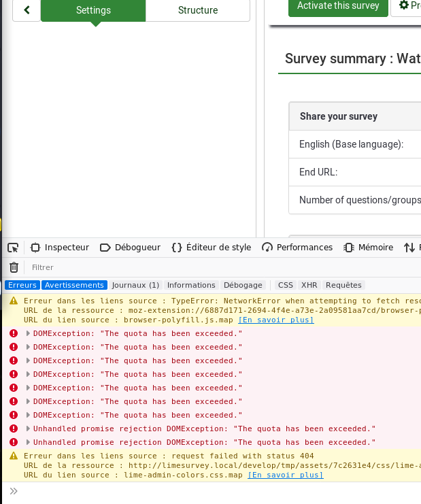Enable the CSS console filter
This screenshot has width=421, height=504.
[x=286, y=285]
